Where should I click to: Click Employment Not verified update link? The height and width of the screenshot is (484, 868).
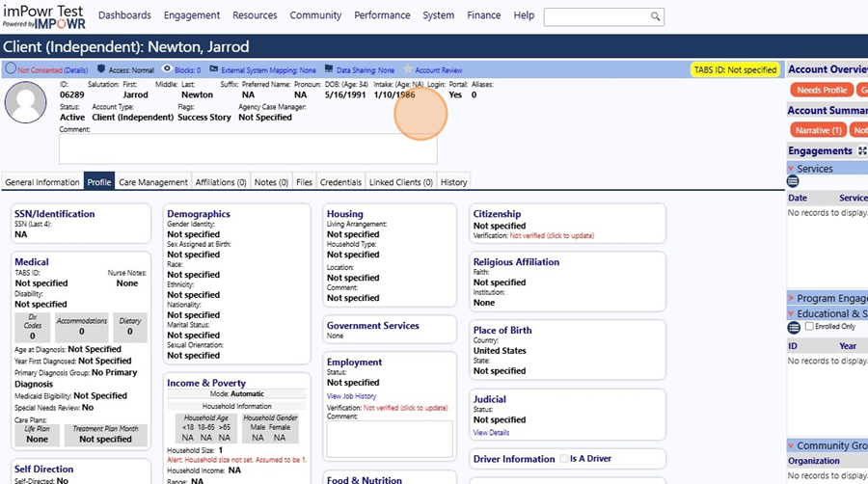(406, 408)
